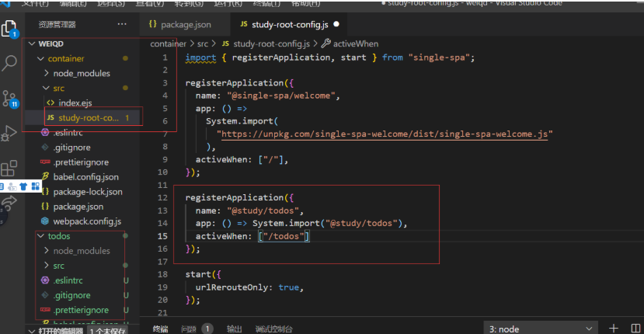The width and height of the screenshot is (644, 334).
Task: Click the 'container' breadcrumb
Action: click(168, 43)
